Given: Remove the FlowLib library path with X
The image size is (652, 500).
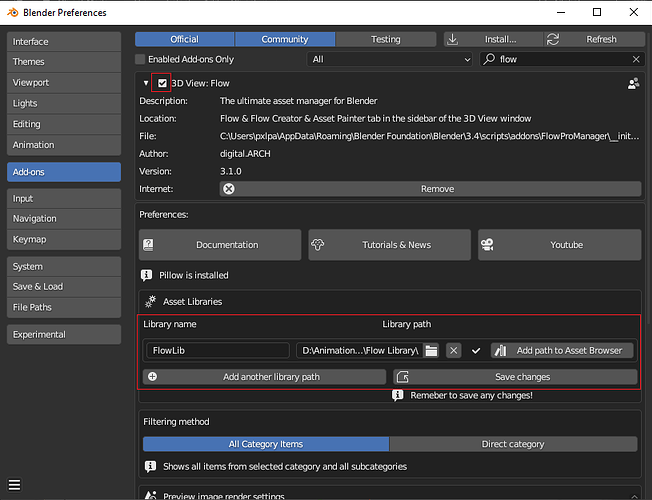Looking at the screenshot, I should [x=454, y=350].
